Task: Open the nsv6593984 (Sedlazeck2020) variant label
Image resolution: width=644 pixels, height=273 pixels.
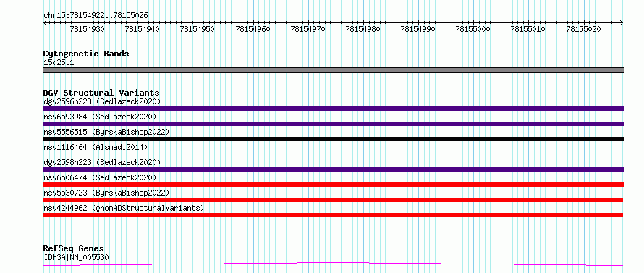Action: click(100, 117)
